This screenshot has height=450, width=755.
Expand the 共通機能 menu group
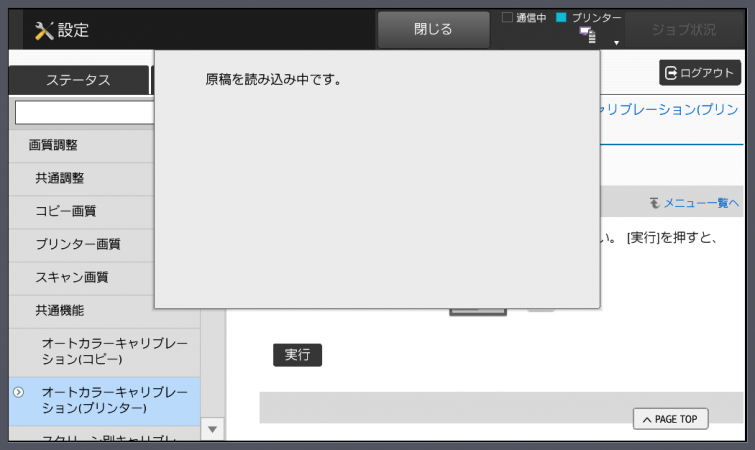click(x=60, y=311)
